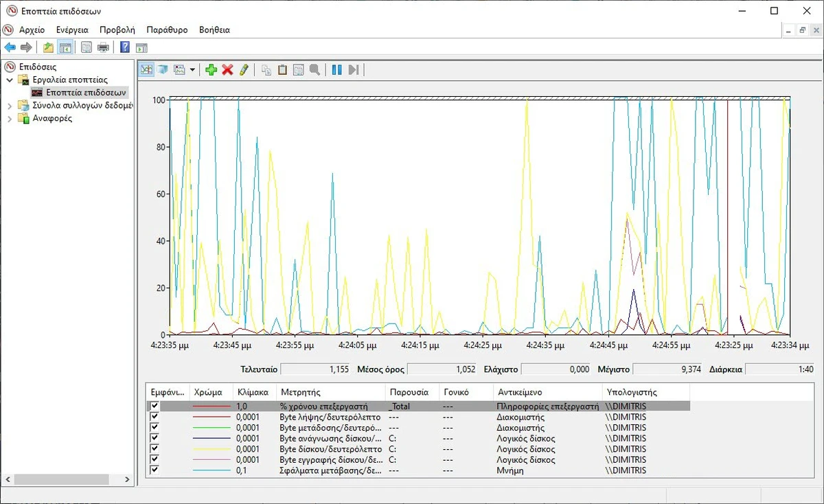Click the yellow color swatch for Byte δίσκου counter

pos(211,448)
